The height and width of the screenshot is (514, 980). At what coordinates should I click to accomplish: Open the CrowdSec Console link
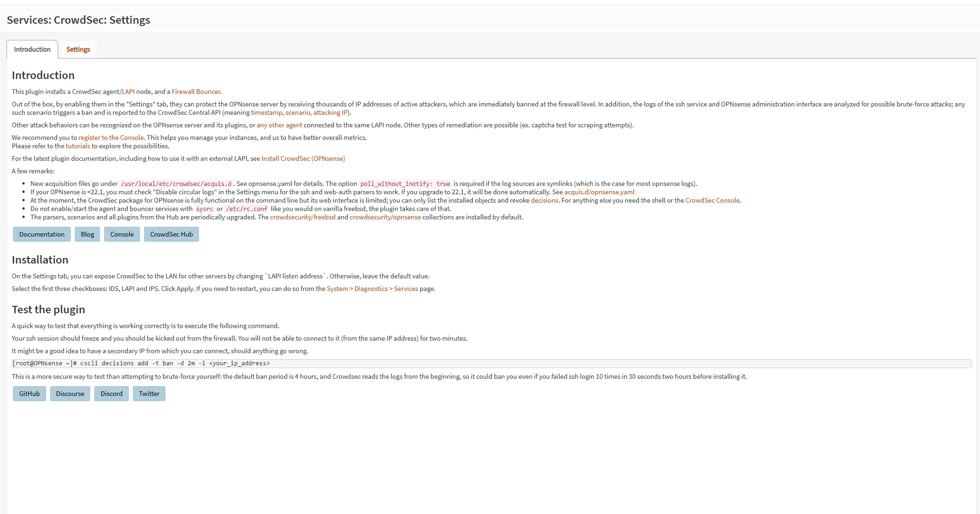(712, 200)
